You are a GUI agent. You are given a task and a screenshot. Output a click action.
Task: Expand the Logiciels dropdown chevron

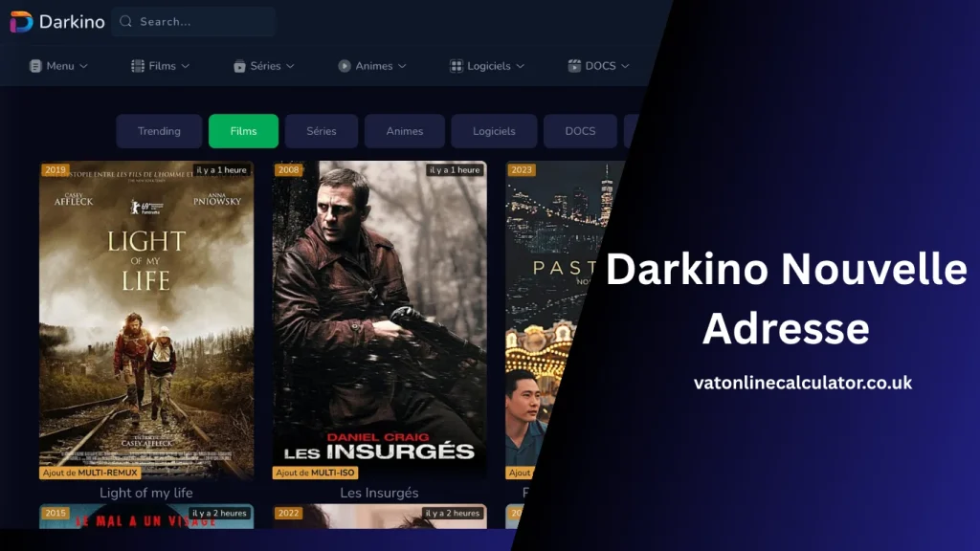(520, 66)
